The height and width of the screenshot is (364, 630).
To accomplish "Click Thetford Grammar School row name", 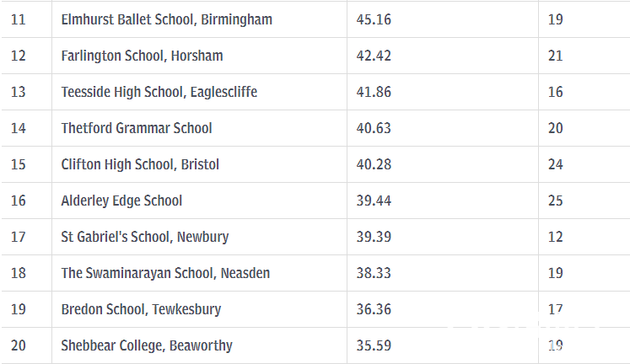I will coord(137,128).
